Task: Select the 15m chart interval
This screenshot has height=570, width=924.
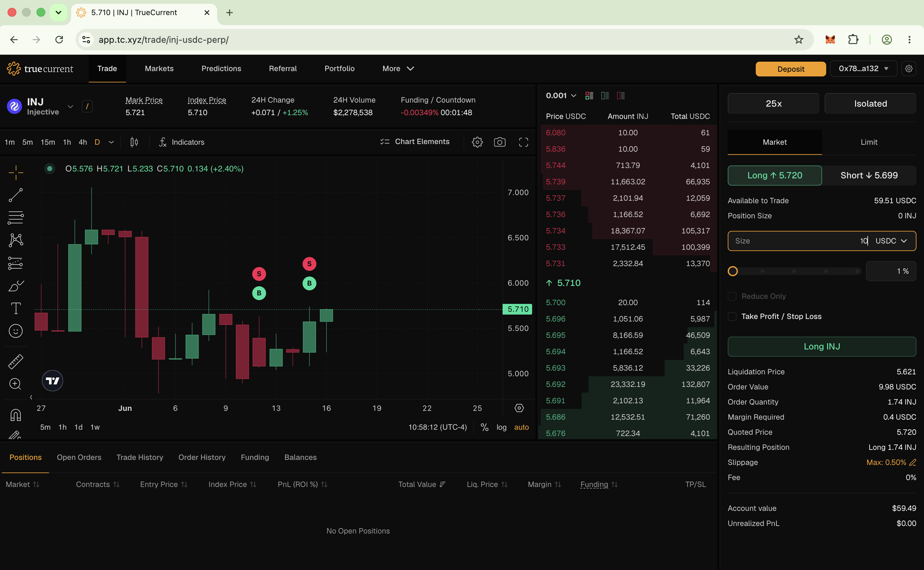Action: click(x=48, y=142)
